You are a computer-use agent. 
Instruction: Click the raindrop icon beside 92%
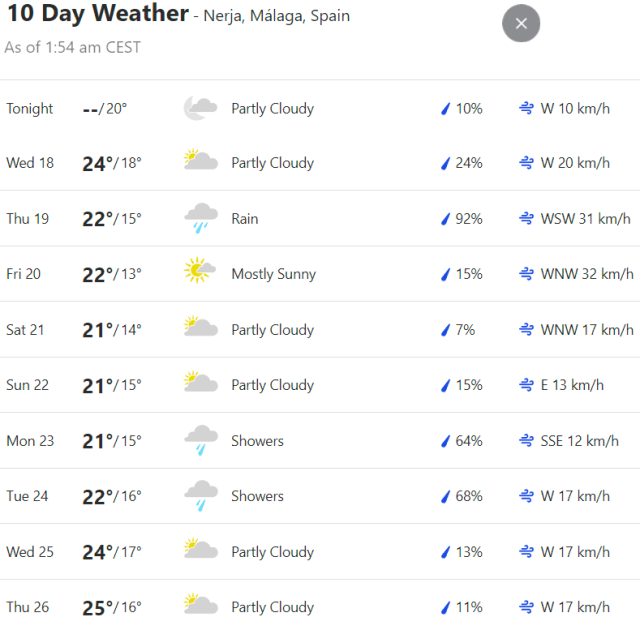pyautogui.click(x=446, y=219)
